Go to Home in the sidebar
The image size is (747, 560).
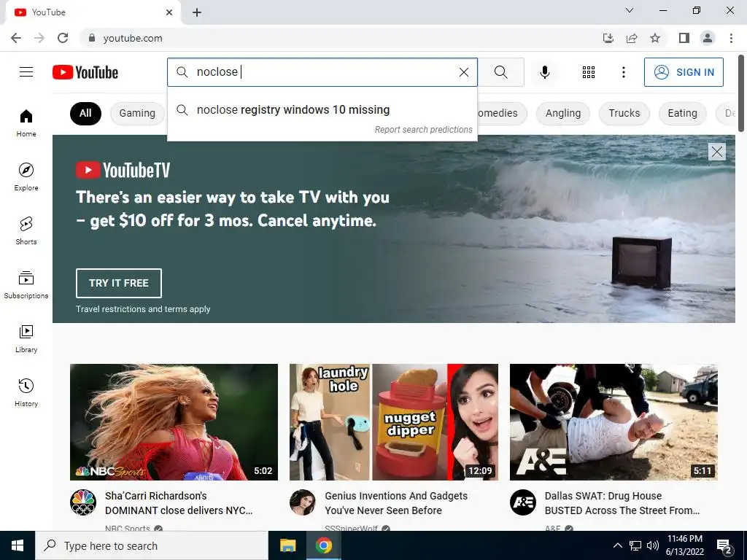click(26, 122)
